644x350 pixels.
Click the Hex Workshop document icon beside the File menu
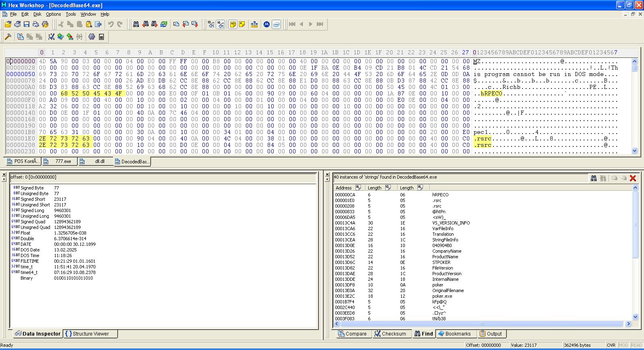point(5,14)
